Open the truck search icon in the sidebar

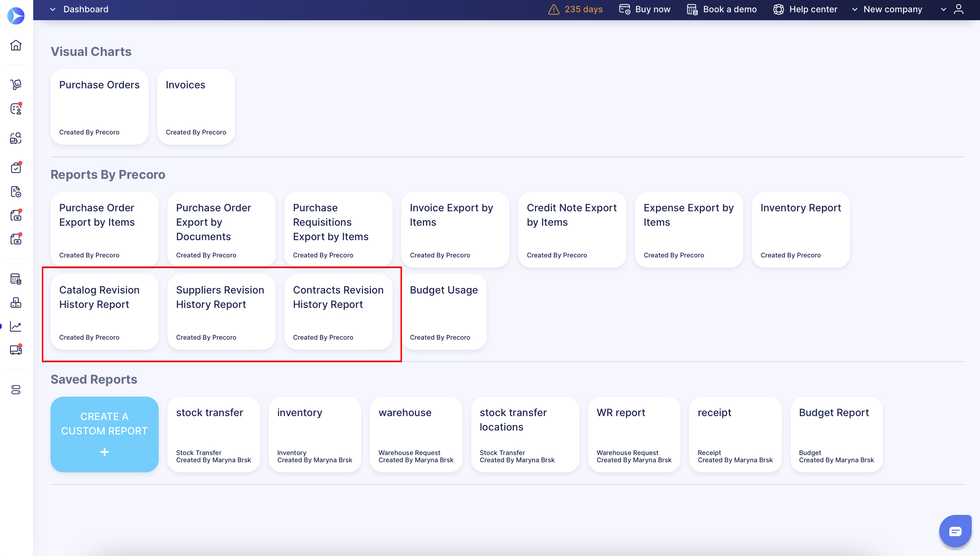[16, 138]
